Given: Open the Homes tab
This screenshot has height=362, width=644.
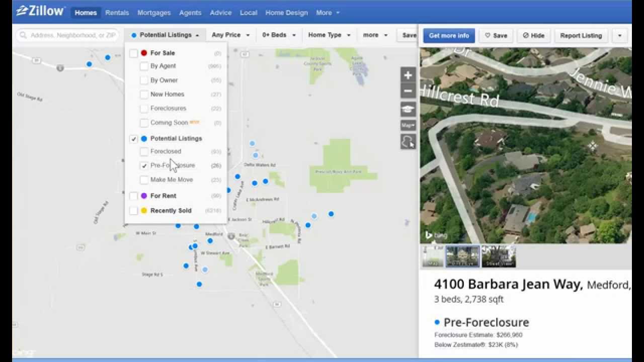Looking at the screenshot, I should 86,13.
